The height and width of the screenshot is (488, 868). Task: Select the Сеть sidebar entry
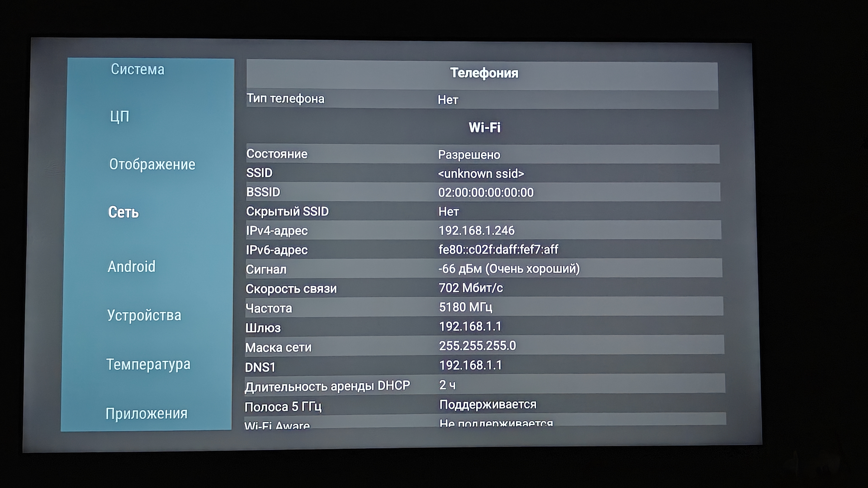[123, 212]
